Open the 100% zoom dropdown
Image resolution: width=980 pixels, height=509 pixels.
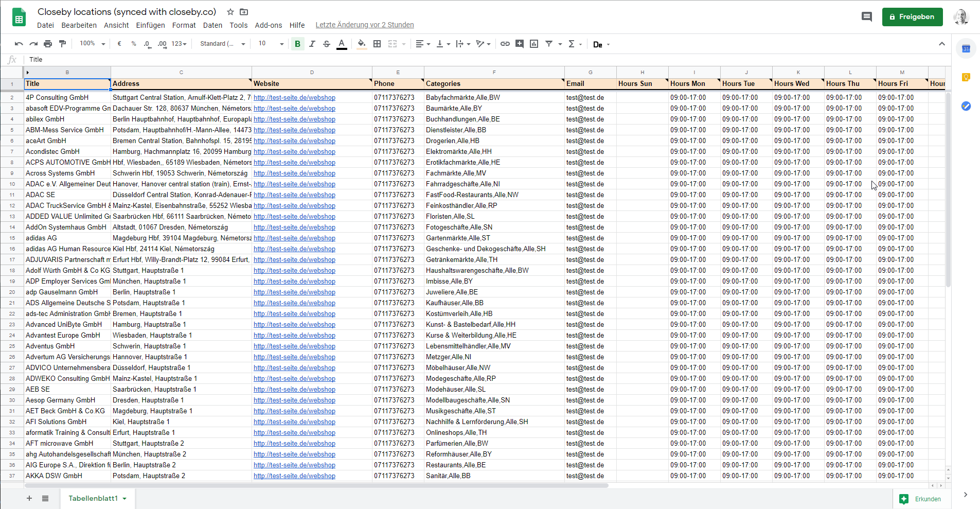93,44
